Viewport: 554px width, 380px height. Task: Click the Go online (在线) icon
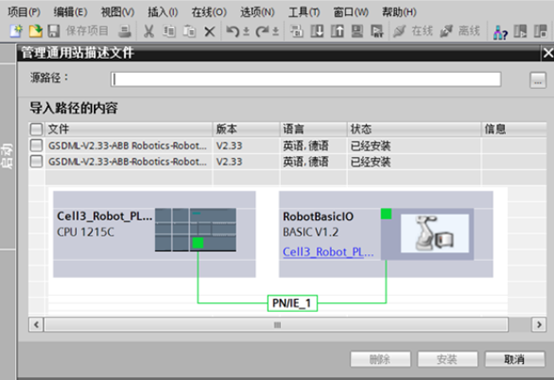coord(400,31)
